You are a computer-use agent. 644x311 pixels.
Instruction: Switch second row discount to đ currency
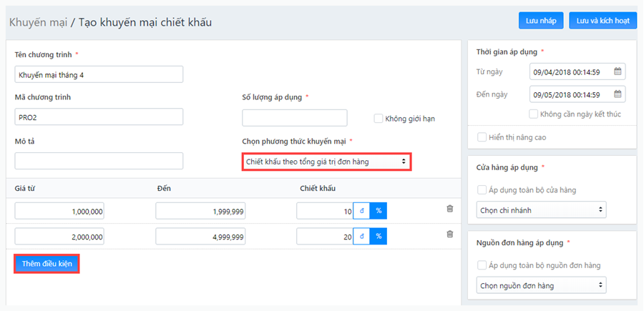[362, 237]
